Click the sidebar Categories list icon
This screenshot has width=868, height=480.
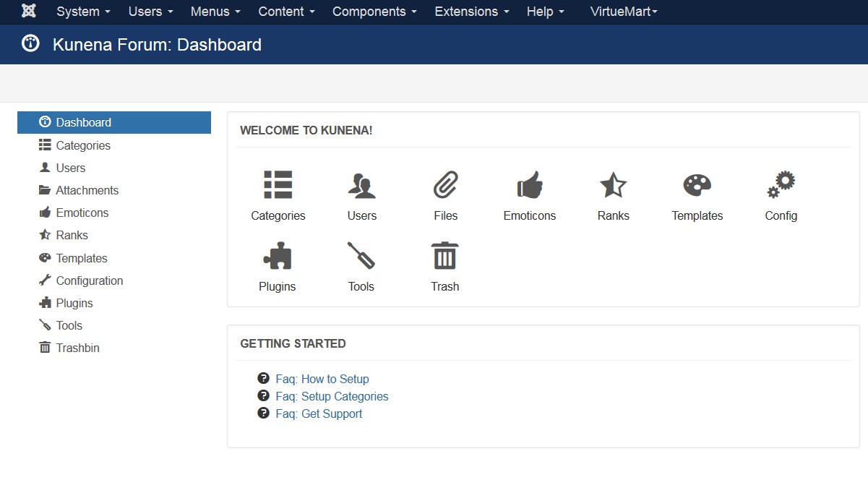(x=45, y=145)
